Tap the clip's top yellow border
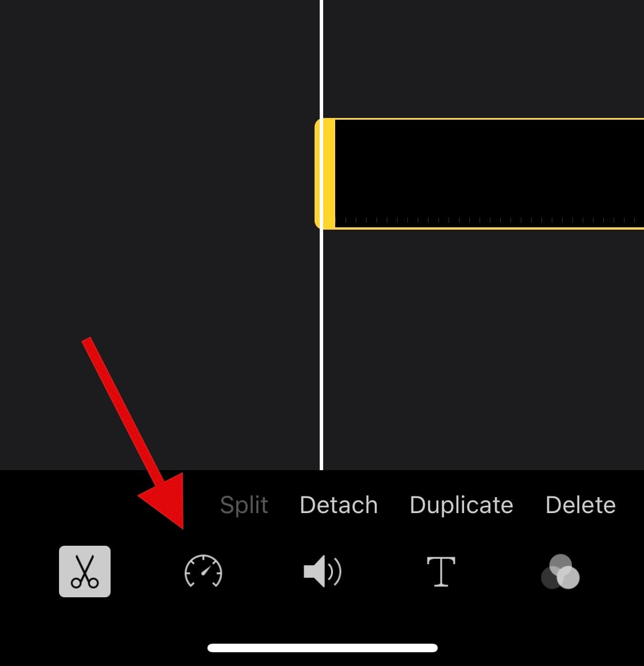The image size is (644, 666). [489, 119]
